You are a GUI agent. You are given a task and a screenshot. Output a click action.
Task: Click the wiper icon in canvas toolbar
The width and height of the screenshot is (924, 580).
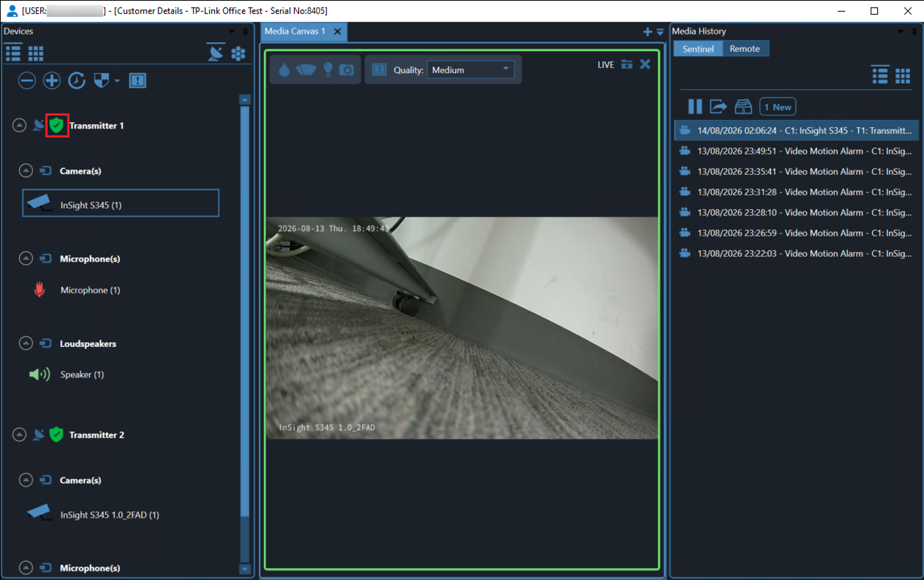(x=305, y=70)
